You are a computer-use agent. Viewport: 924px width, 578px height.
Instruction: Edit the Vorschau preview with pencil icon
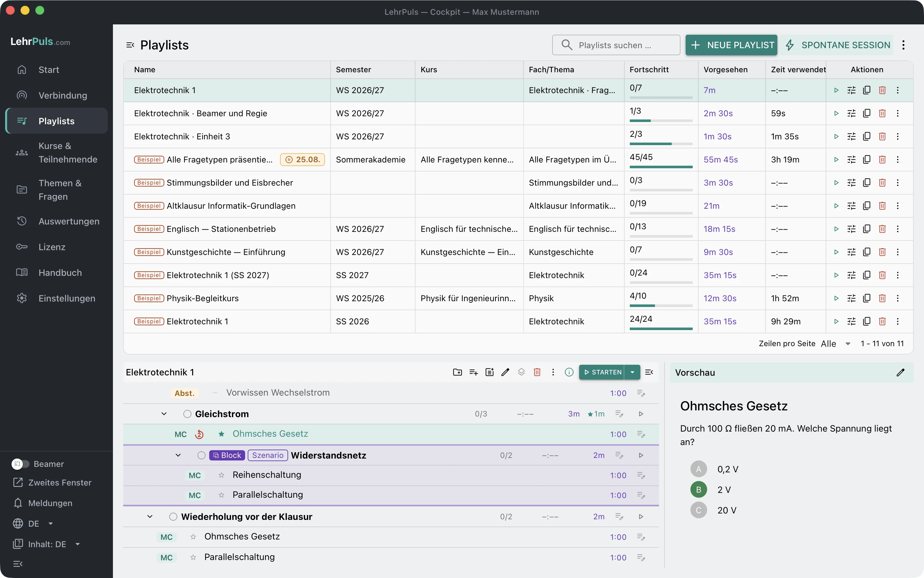point(900,373)
